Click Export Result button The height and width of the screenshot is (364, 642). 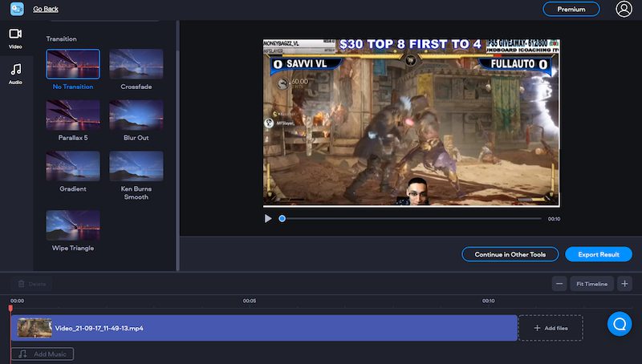click(x=598, y=254)
